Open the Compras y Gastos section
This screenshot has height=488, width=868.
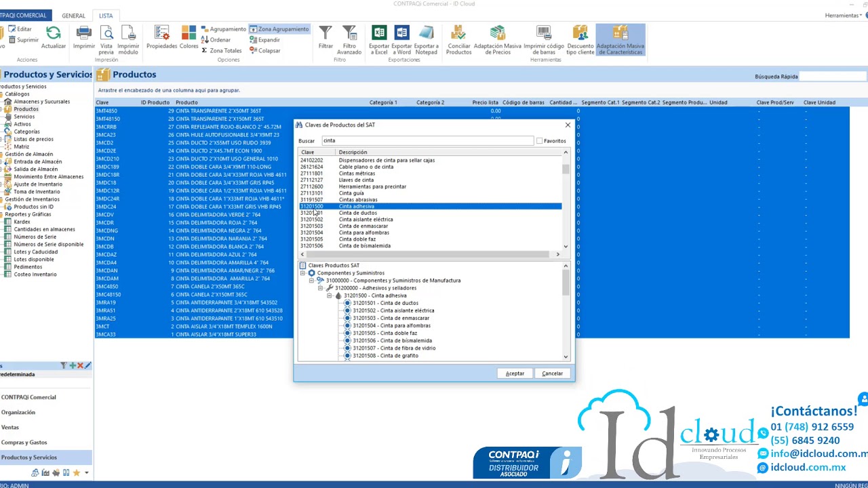[45, 442]
